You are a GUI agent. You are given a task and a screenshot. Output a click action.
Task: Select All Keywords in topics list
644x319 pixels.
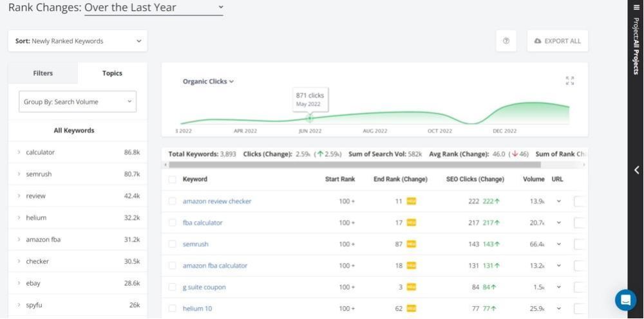74,131
